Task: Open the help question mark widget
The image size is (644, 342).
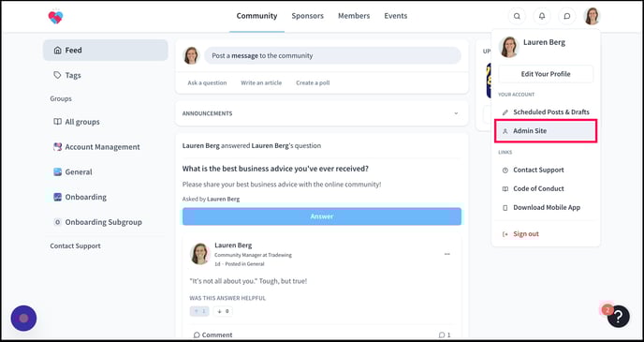Action: point(618,316)
